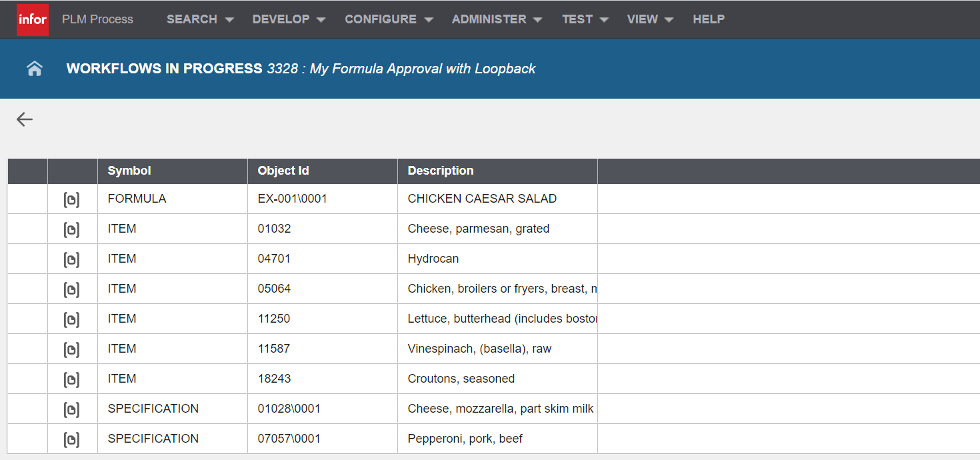The image size is (980, 460).
Task: Sort by the Symbol column header
Action: pyautogui.click(x=129, y=171)
